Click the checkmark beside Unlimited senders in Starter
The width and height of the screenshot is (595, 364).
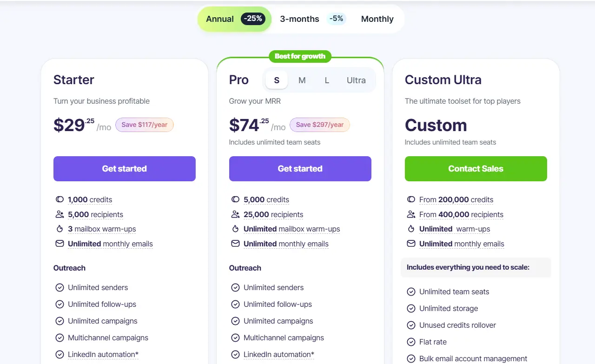[x=60, y=287]
